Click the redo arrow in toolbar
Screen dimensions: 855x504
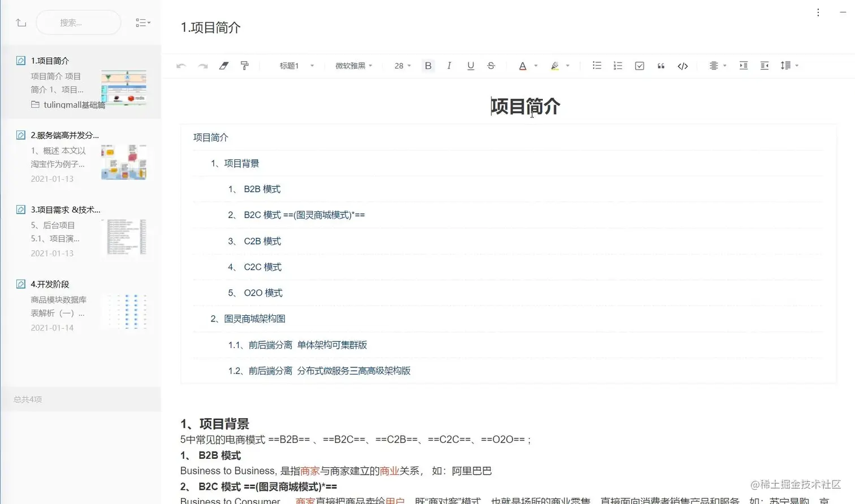pos(202,66)
